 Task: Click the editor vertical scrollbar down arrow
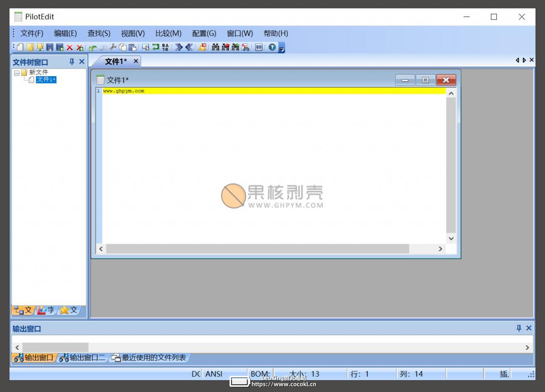click(451, 238)
